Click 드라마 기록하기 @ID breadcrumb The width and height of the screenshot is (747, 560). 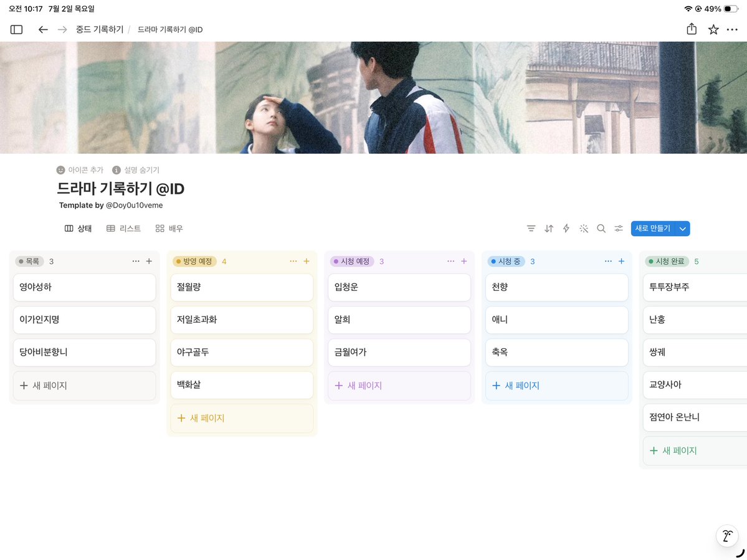point(170,29)
